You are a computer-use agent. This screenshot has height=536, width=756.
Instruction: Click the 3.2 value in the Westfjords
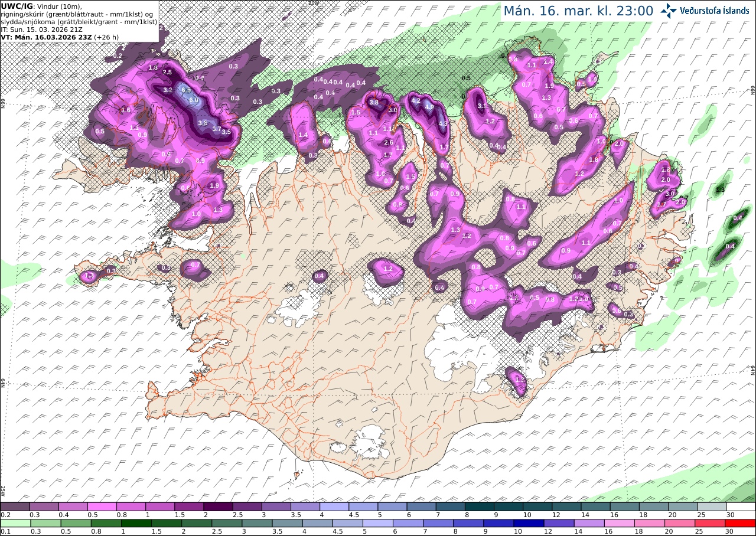(x=167, y=90)
